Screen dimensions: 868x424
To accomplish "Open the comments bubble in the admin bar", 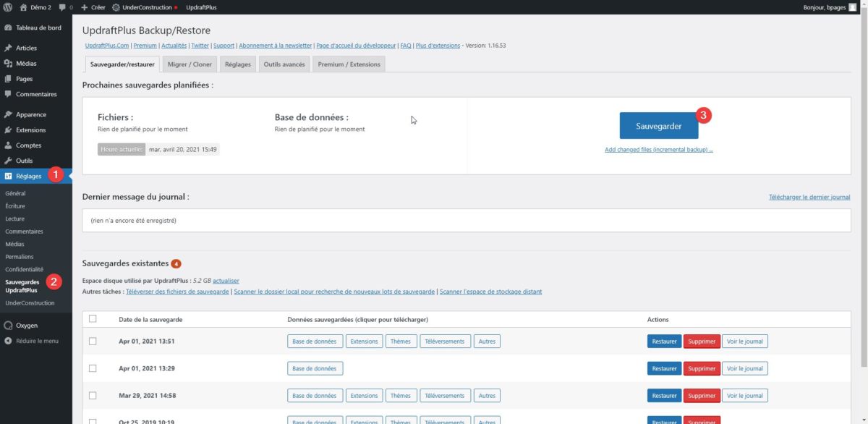I will click(61, 7).
